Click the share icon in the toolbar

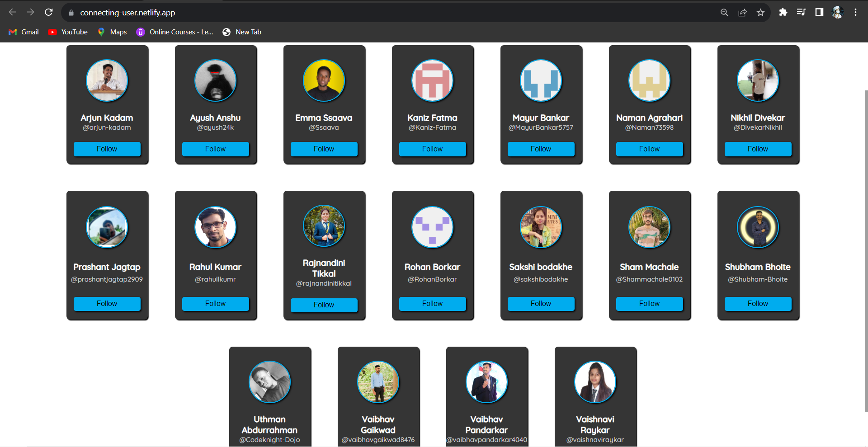[742, 12]
